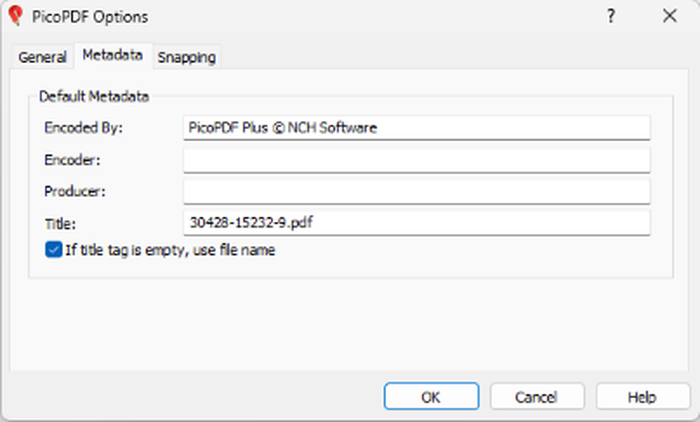Image resolution: width=700 pixels, height=422 pixels.
Task: Click the "Encoded By:" label
Action: pos(83,128)
